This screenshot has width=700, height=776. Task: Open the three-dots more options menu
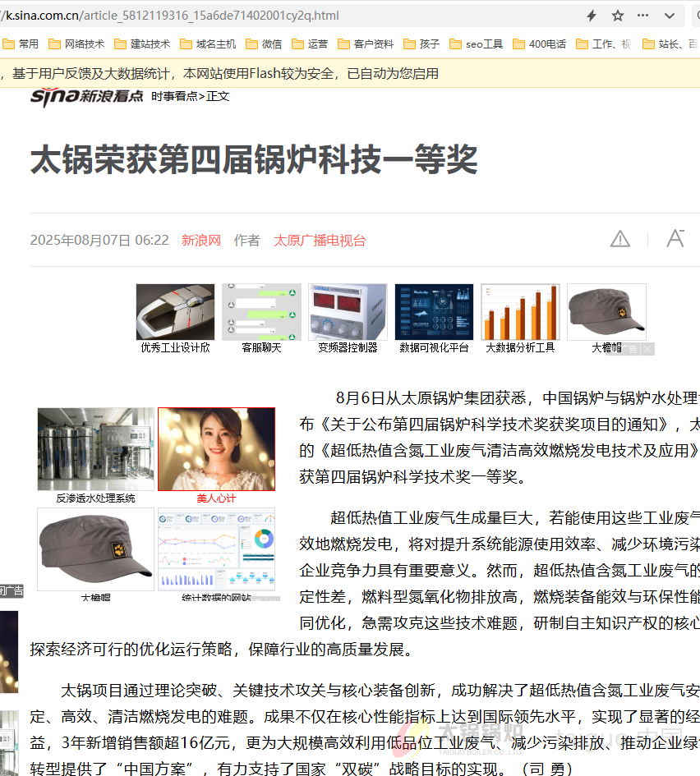tap(643, 16)
